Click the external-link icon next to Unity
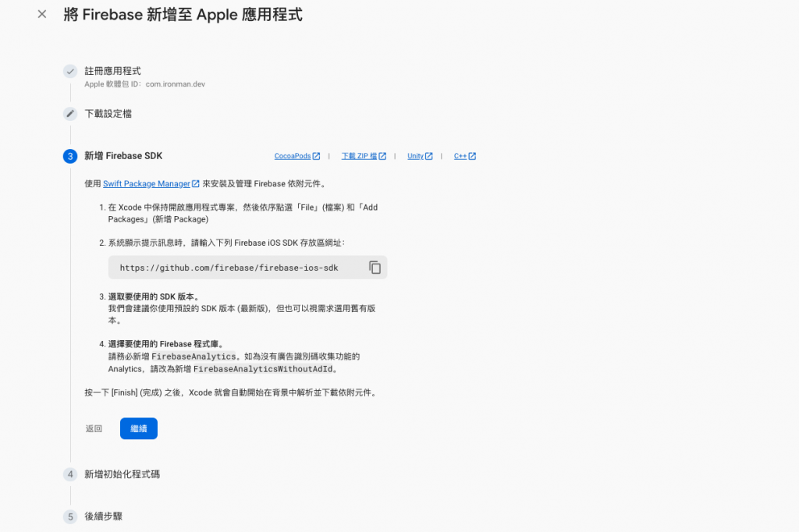Image resolution: width=799 pixels, height=532 pixels. (x=429, y=156)
